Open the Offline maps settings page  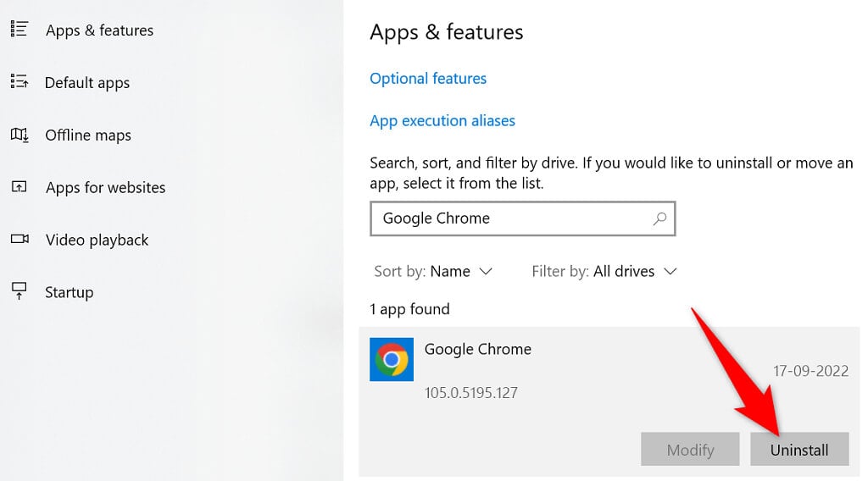(x=88, y=135)
